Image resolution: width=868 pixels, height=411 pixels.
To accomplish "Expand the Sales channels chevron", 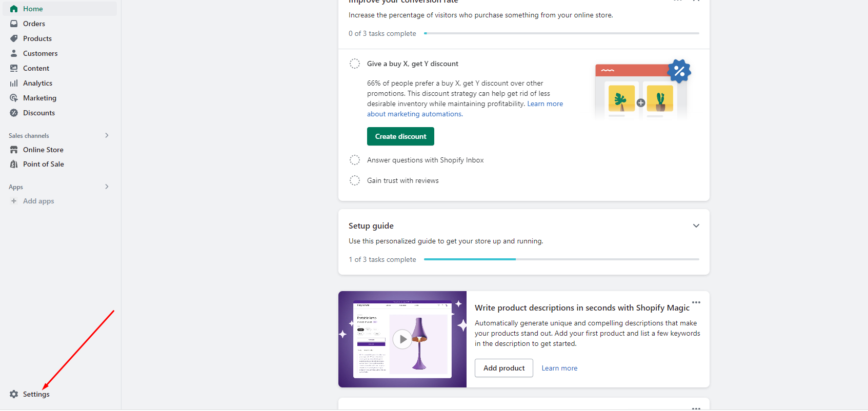I will [107, 135].
